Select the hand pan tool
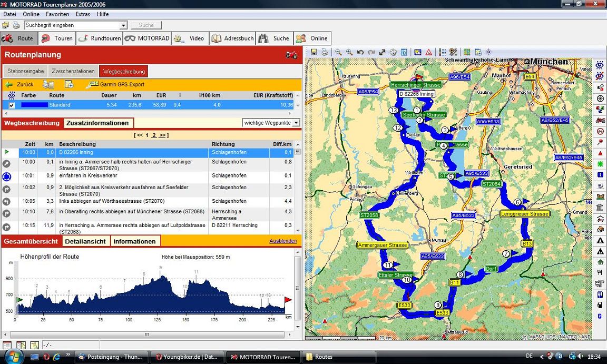Viewport: 607px width, 364px height. pos(393,52)
